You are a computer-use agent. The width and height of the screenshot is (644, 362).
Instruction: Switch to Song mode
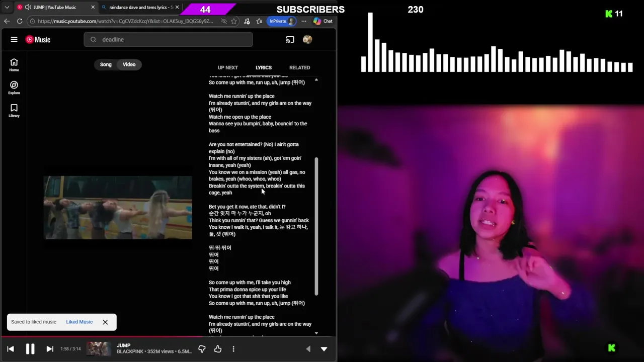[x=106, y=64]
